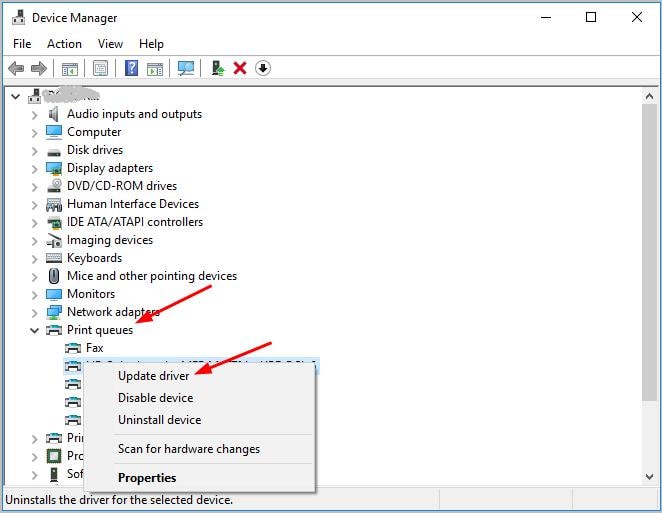Close the Device Manager window

point(637,17)
